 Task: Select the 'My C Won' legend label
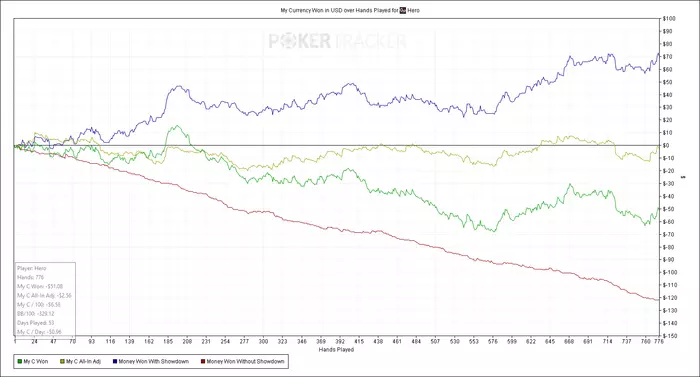[x=36, y=361]
